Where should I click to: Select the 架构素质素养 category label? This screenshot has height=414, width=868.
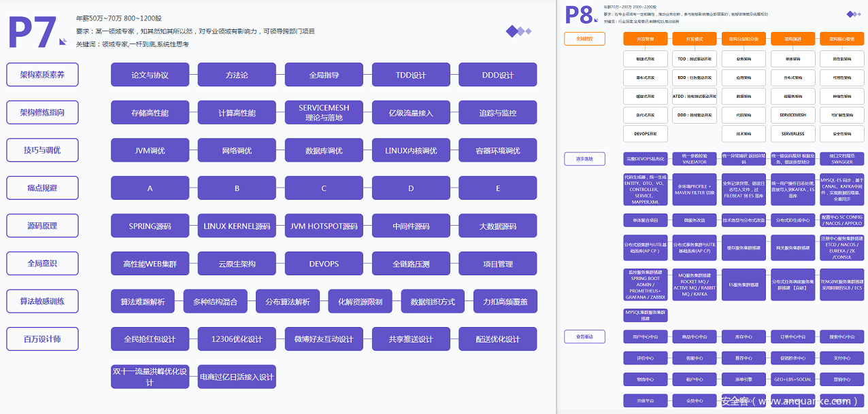[x=42, y=75]
